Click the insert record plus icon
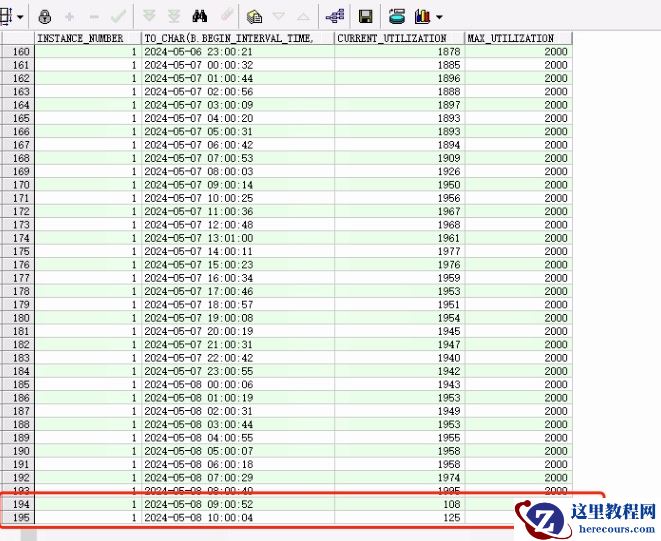Image resolution: width=661 pixels, height=541 pixels. tap(70, 17)
